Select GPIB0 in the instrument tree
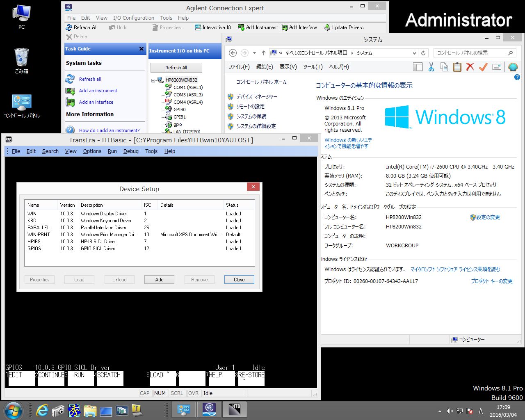 pos(179,110)
